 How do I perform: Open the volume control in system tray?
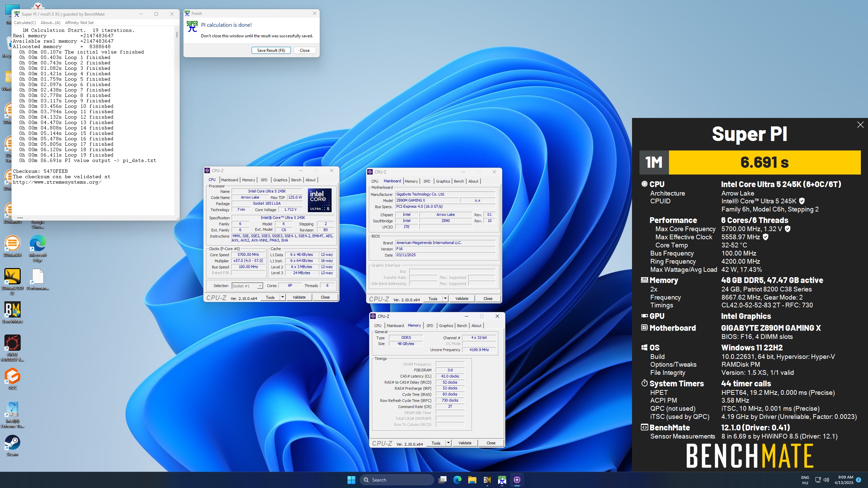point(826,480)
